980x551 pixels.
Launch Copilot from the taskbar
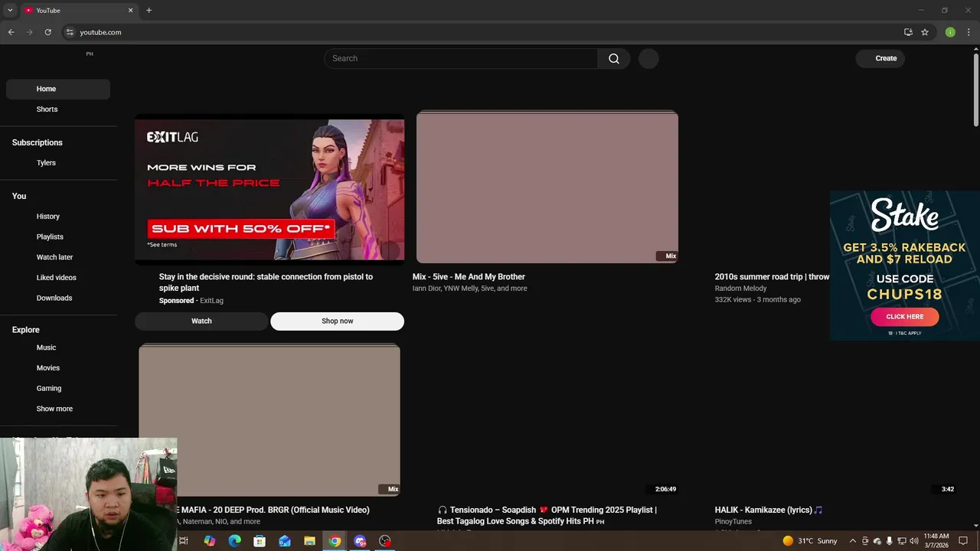[x=209, y=541]
